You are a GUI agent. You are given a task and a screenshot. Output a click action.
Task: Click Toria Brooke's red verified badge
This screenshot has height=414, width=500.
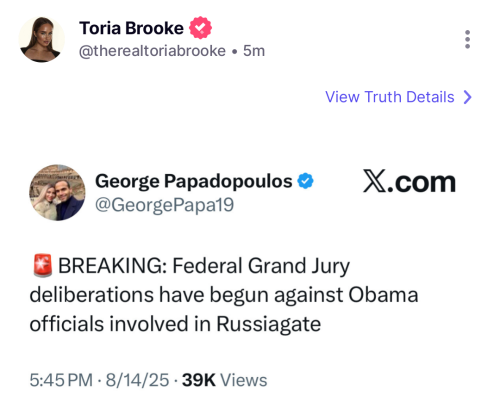click(x=200, y=28)
